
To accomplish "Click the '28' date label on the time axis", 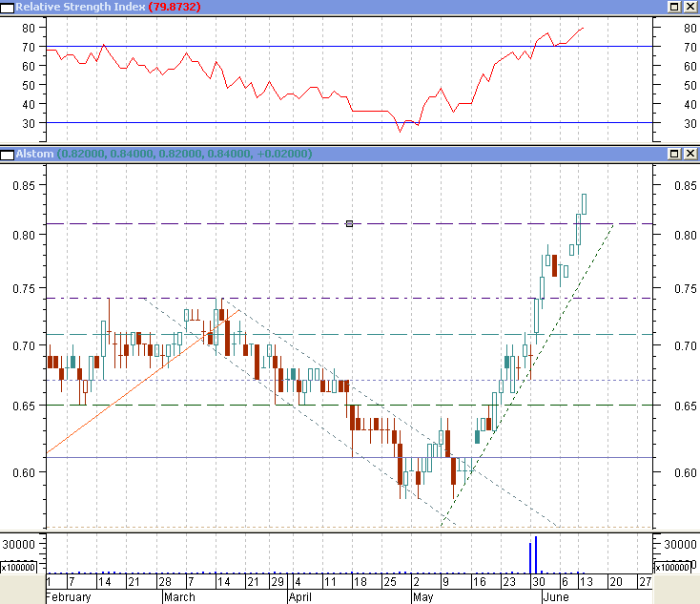I will (165, 582).
